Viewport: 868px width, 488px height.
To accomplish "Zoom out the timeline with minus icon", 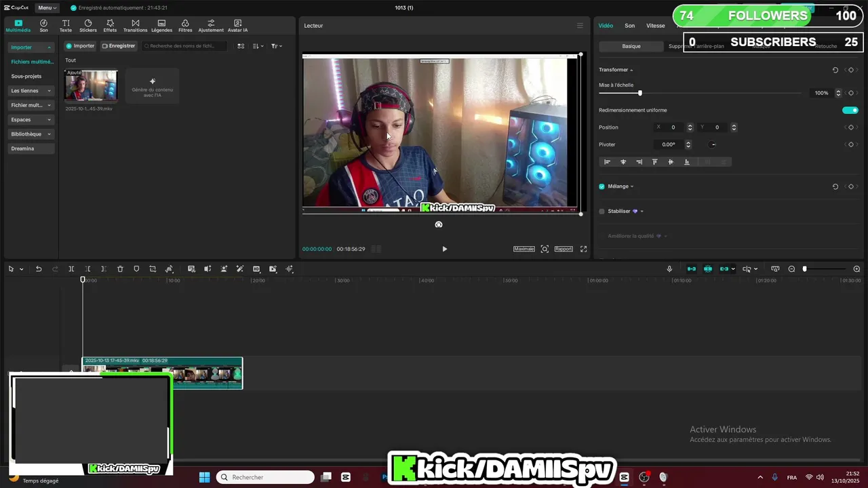I will coord(791,269).
